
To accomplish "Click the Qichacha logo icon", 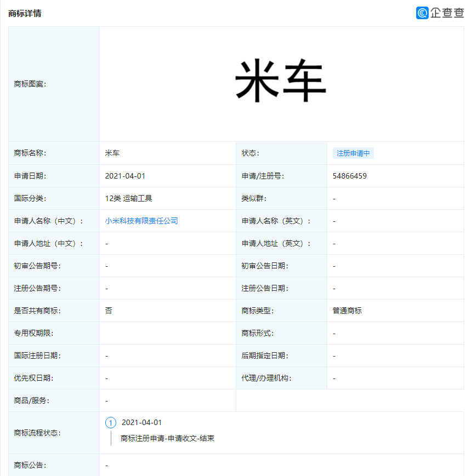I will coord(422,13).
